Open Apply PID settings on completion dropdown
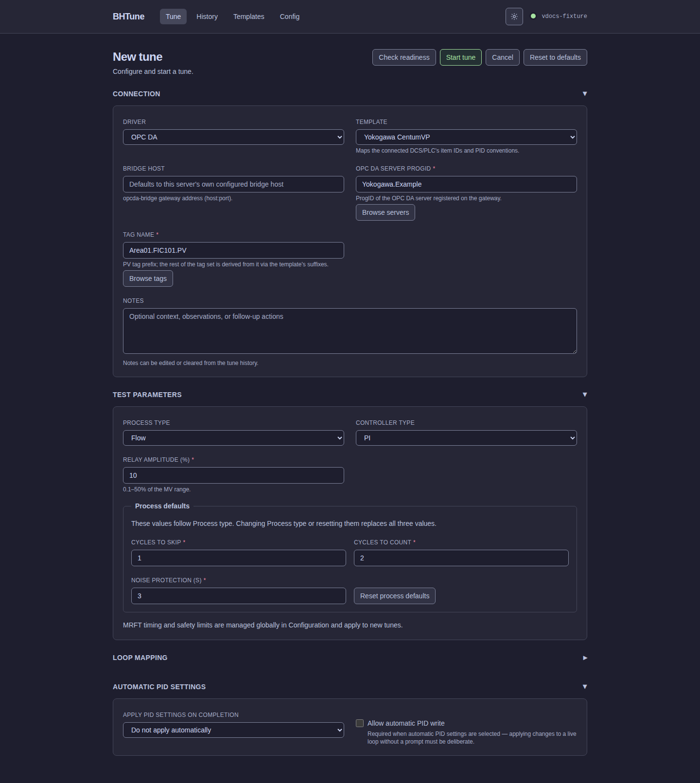The width and height of the screenshot is (700, 783). [233, 730]
